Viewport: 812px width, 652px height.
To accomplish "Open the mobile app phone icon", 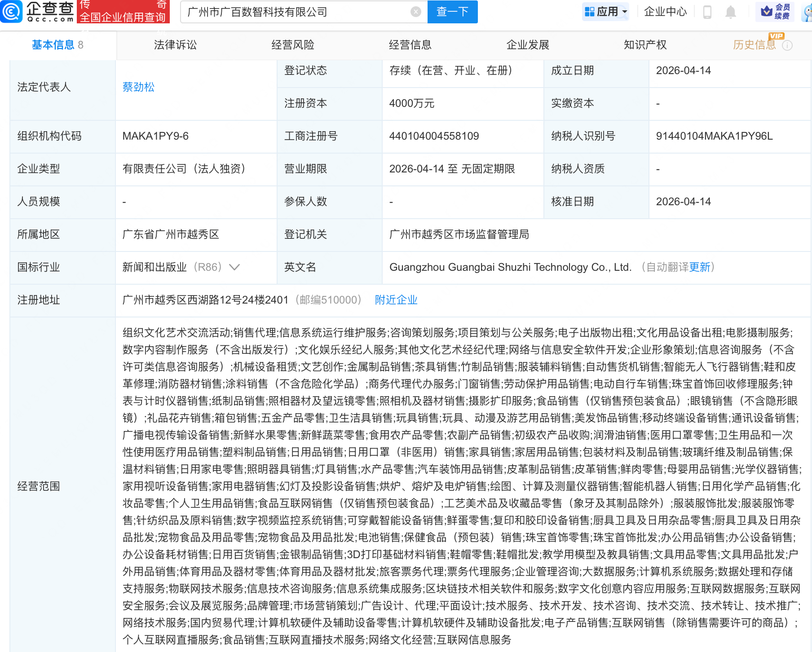I will pyautogui.click(x=707, y=12).
